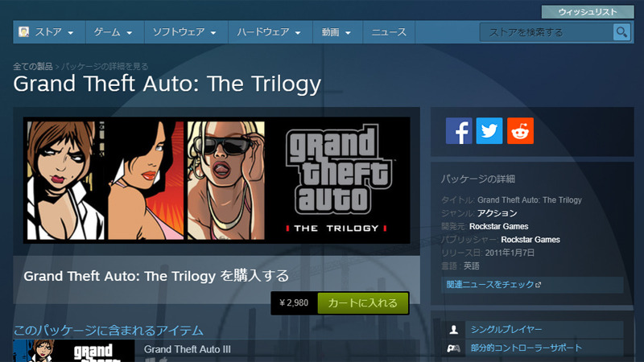Click the single-player person icon
The width and height of the screenshot is (644, 362).
[454, 329]
